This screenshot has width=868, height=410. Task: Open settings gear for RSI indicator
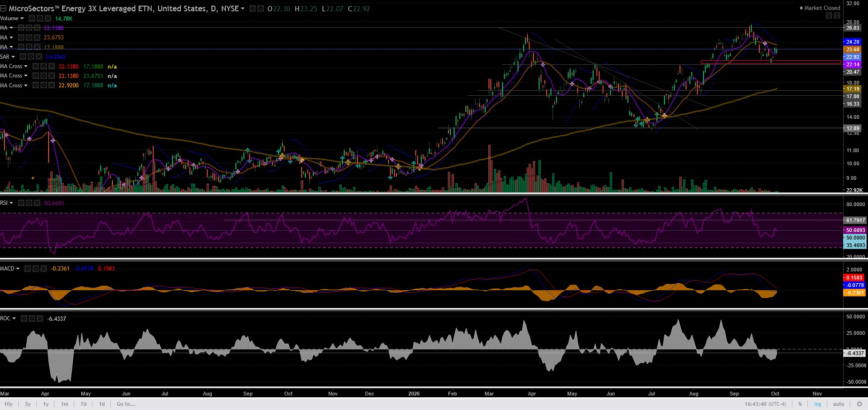pos(29,203)
